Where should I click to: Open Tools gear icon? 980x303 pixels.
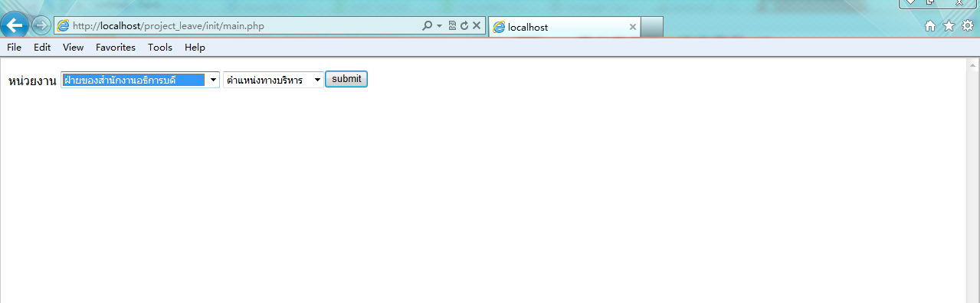point(968,26)
